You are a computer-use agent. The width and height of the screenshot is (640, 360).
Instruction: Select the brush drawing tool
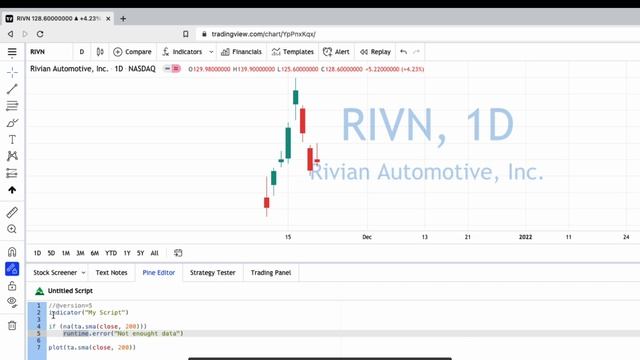12,122
